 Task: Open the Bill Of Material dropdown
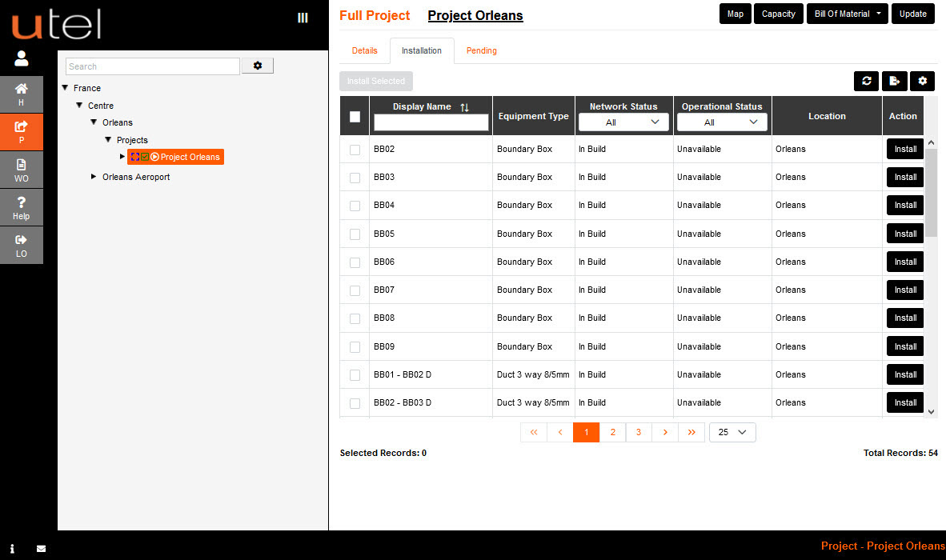tap(847, 14)
